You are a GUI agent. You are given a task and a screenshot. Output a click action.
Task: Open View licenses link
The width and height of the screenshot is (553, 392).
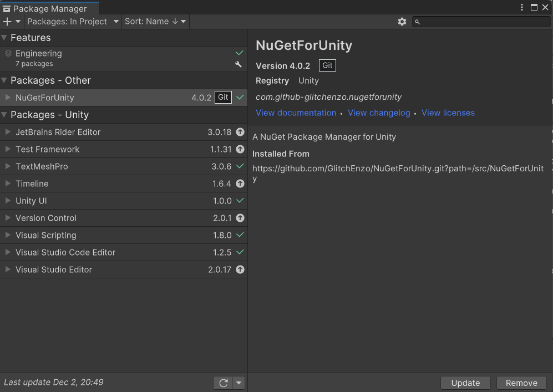[448, 113]
